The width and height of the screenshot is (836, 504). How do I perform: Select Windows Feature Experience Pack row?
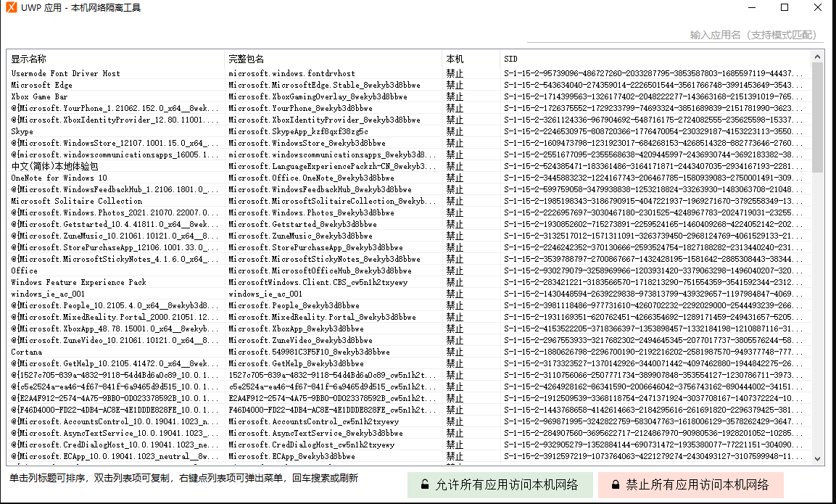(409, 282)
